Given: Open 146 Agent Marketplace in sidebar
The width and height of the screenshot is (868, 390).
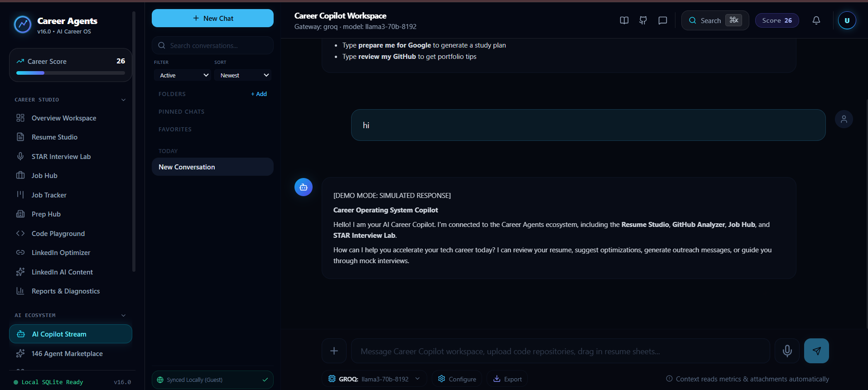Looking at the screenshot, I should (71, 353).
